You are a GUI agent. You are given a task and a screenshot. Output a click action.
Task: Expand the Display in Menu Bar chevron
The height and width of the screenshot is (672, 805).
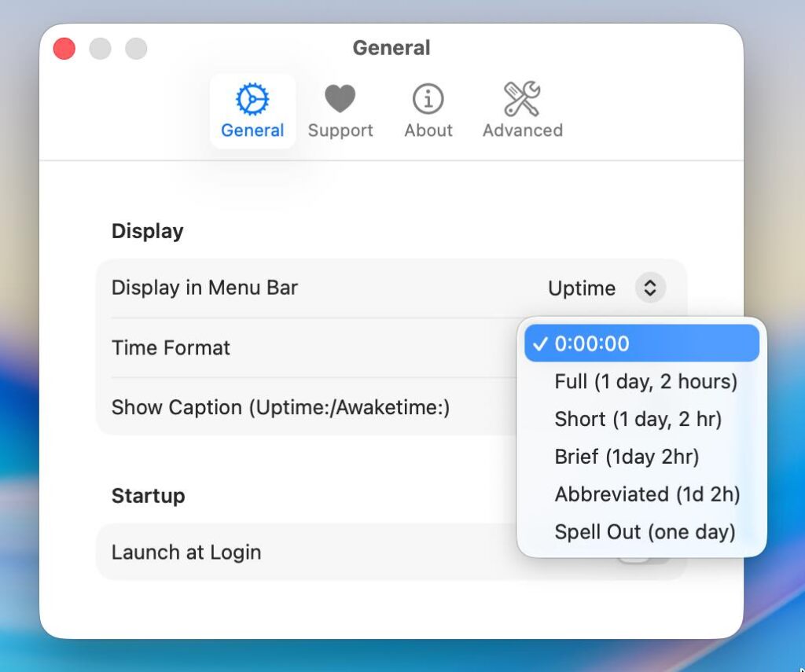click(650, 288)
